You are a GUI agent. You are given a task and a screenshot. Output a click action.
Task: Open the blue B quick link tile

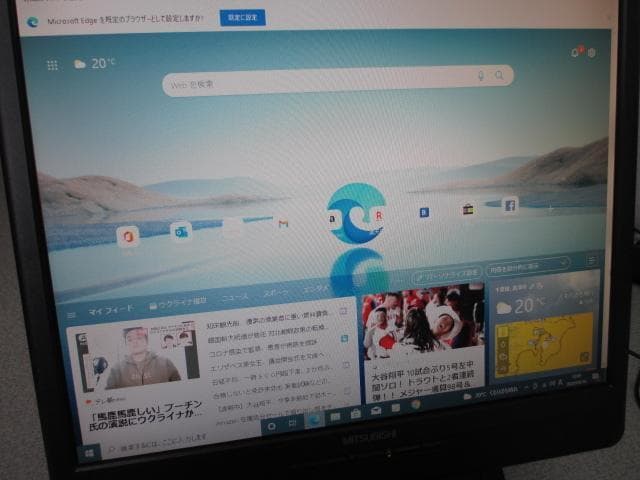tap(424, 212)
